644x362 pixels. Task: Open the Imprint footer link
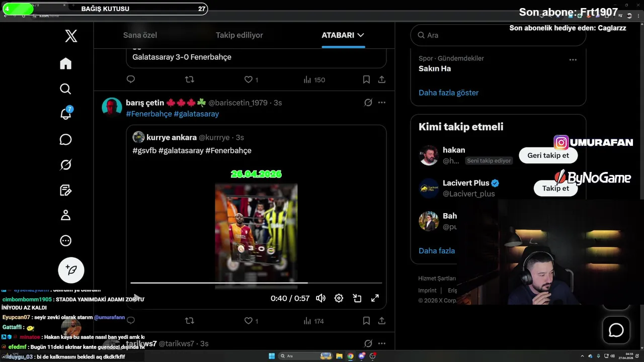(427, 291)
